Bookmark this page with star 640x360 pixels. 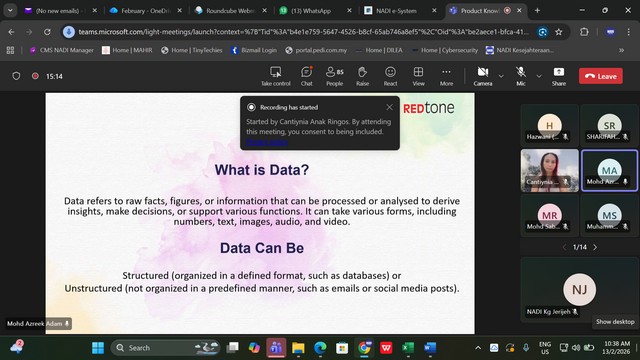pos(559,32)
